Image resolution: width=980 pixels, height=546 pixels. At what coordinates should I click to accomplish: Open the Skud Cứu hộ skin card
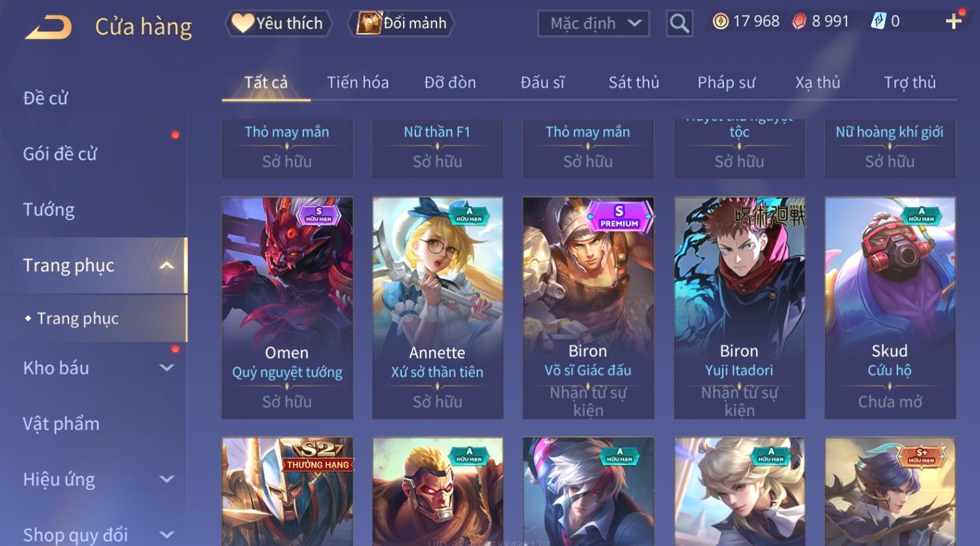pyautogui.click(x=889, y=308)
